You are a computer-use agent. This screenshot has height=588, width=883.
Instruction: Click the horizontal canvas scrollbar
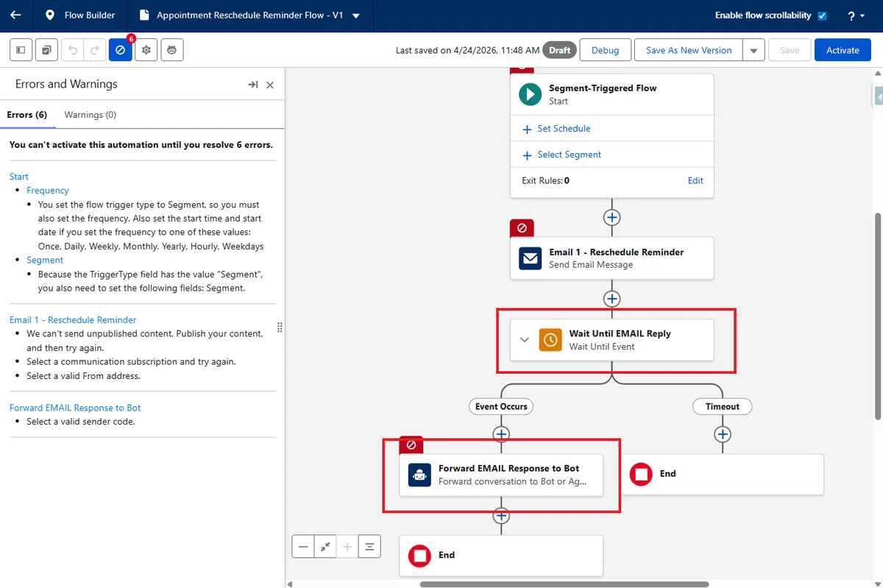click(x=564, y=584)
